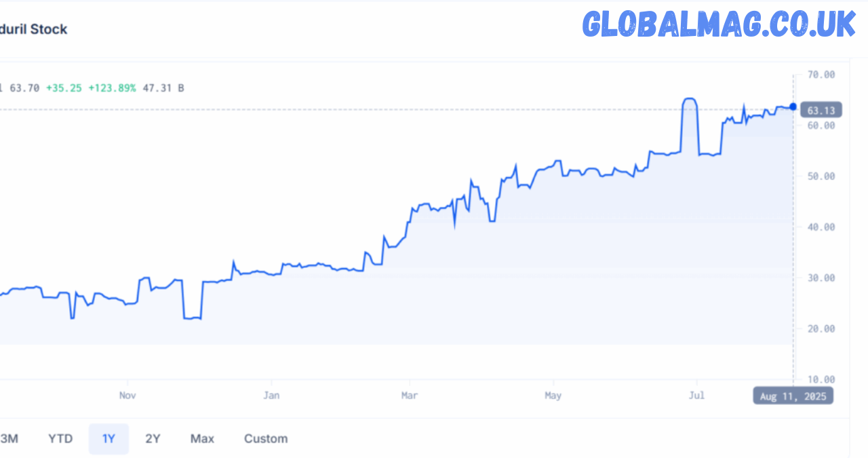This screenshot has height=458, width=868.
Task: Click the Anduril Stock title
Action: click(x=34, y=29)
